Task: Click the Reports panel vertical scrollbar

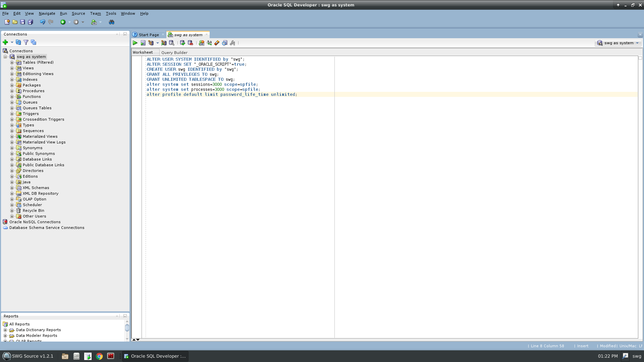Action: [127, 330]
